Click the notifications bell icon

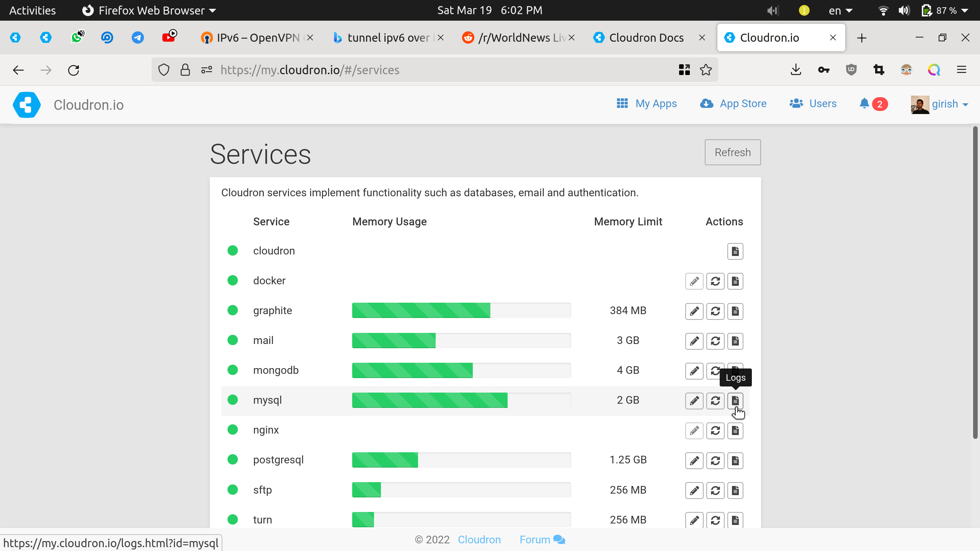[864, 104]
